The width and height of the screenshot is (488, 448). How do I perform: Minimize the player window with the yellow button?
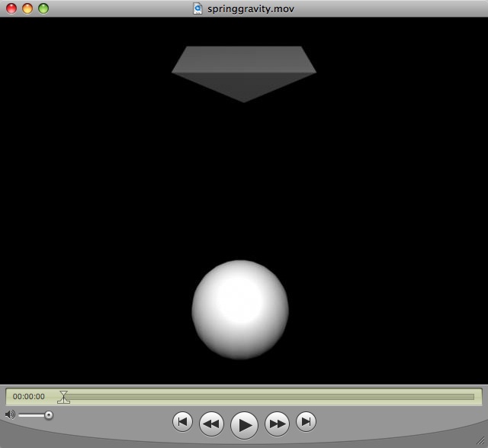pos(27,8)
